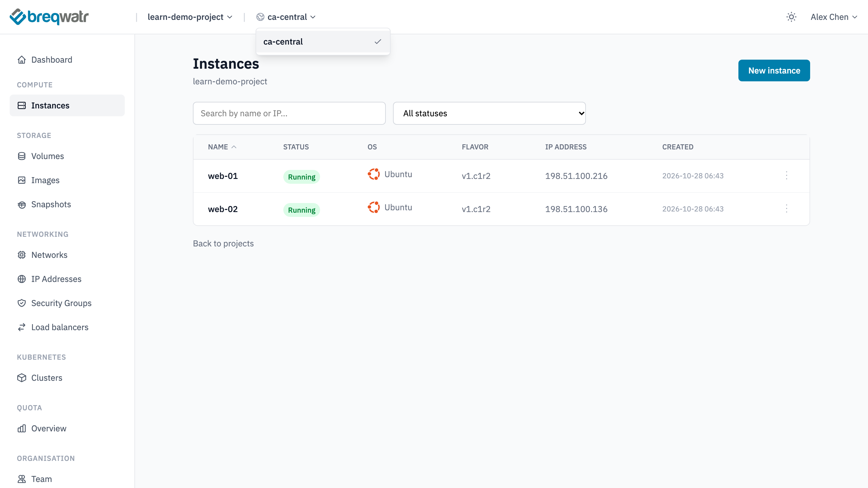868x488 pixels.
Task: Click the IP address 198.51.100.136
Action: [576, 209]
